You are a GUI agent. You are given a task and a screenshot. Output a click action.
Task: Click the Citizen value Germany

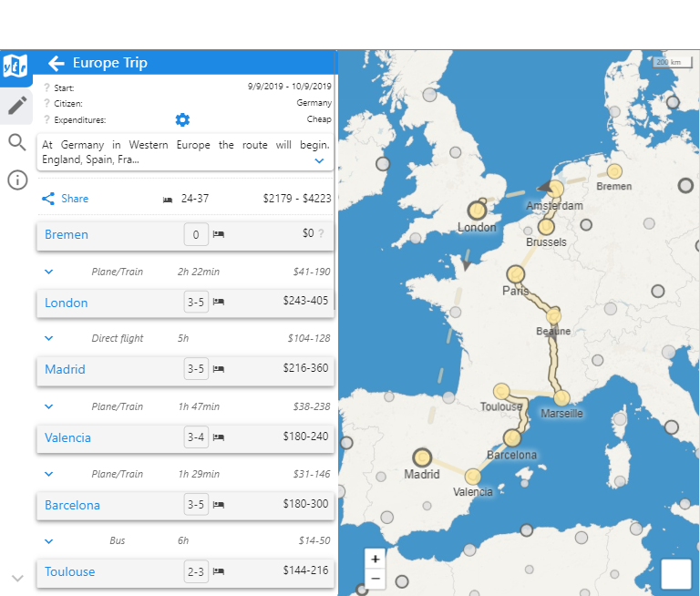(314, 103)
